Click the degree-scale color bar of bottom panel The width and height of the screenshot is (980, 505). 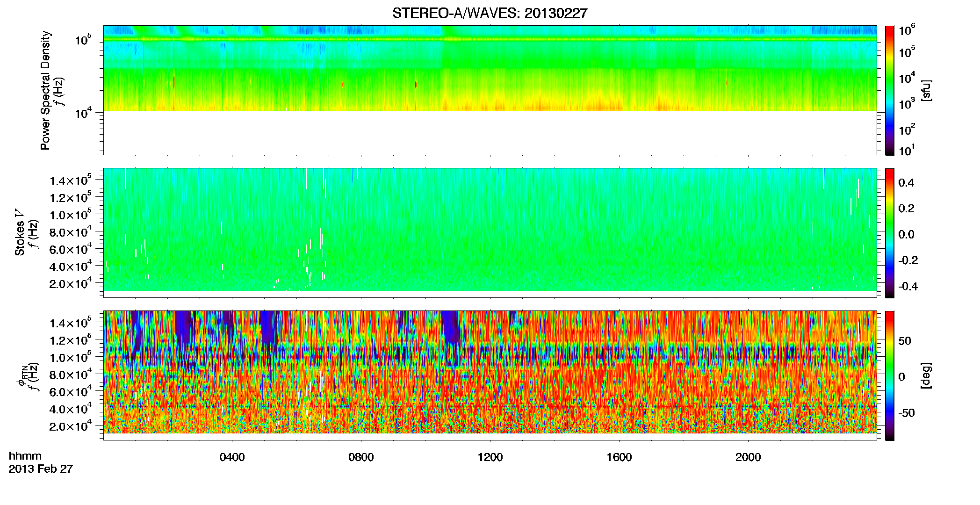889,375
